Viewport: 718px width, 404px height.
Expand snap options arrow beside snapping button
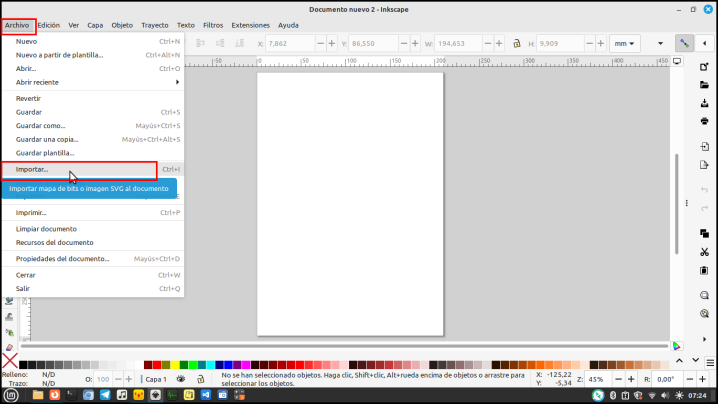point(704,44)
